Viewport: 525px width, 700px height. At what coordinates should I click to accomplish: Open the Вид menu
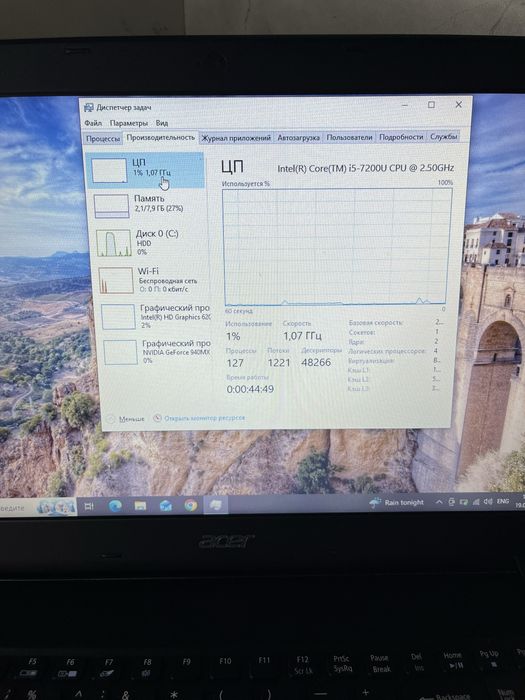click(x=162, y=123)
